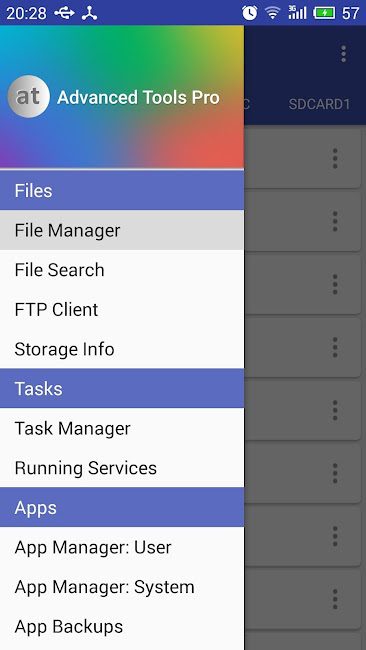Tap the Wi-Fi status bar icon
The height and width of the screenshot is (650, 366).
273,13
